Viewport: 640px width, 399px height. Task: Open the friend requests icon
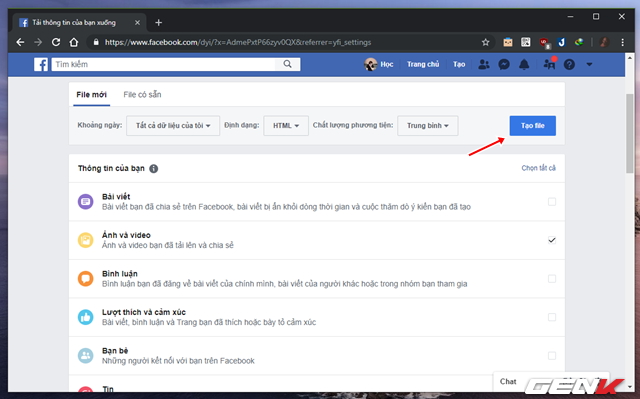click(484, 64)
